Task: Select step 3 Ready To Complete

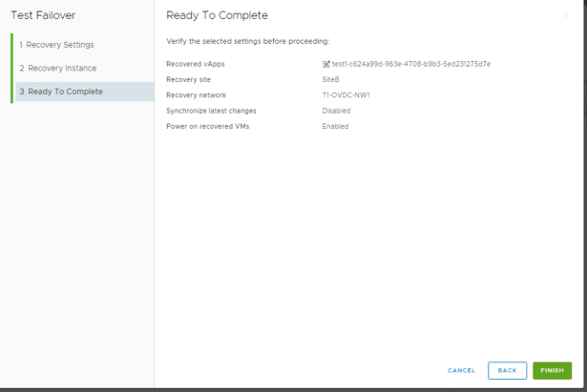Action: pyautogui.click(x=65, y=92)
